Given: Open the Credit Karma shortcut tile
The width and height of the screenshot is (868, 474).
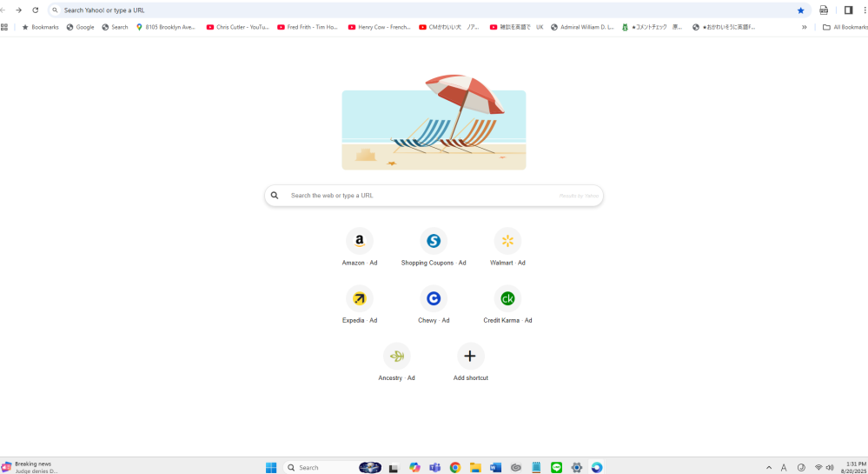Looking at the screenshot, I should point(507,305).
